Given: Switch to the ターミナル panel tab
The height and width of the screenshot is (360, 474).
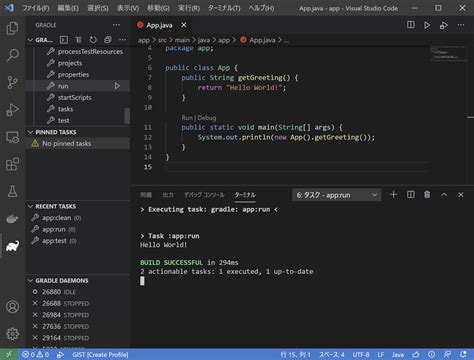Looking at the screenshot, I should click(x=245, y=195).
